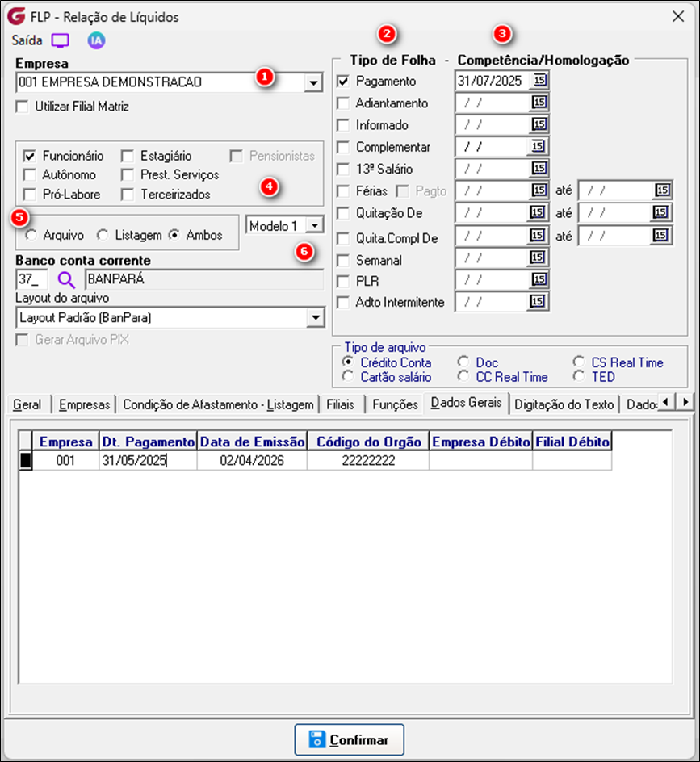Open calendar for Informado date
700x762 pixels.
539,124
